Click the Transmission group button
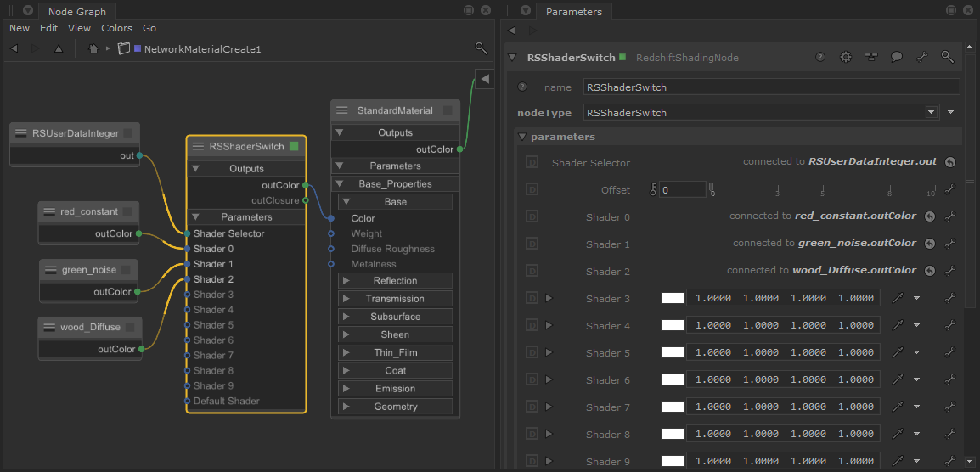 click(395, 299)
